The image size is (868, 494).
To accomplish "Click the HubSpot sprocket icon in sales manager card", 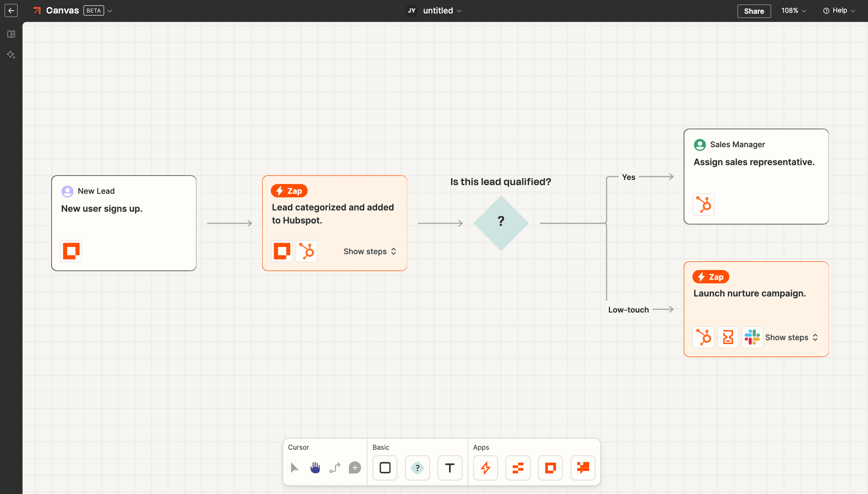I will coord(704,205).
